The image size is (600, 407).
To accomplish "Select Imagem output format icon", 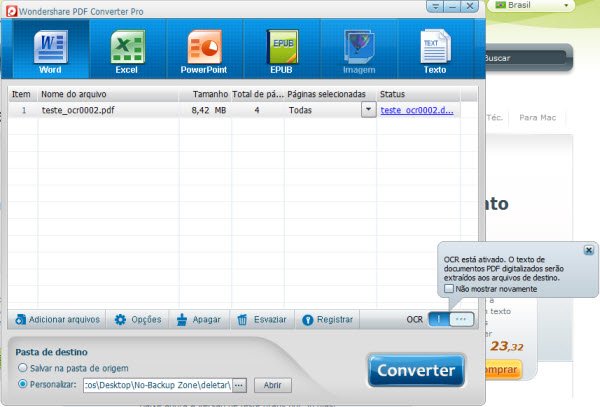I will [359, 50].
